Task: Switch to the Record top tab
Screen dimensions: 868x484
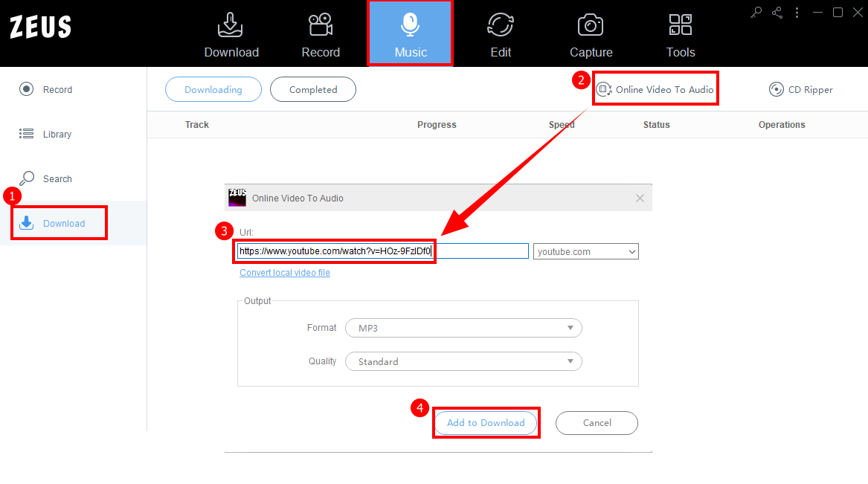Action: point(321,35)
